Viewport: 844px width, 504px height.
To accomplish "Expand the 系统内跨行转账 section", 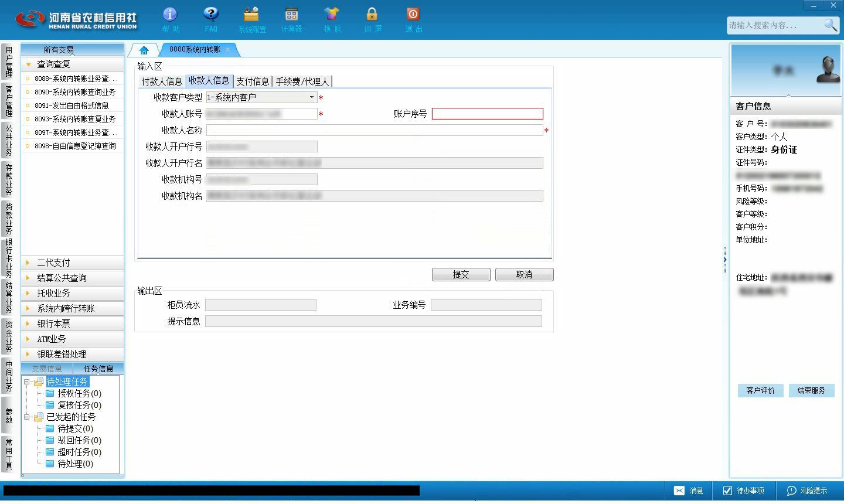I will pyautogui.click(x=73, y=308).
